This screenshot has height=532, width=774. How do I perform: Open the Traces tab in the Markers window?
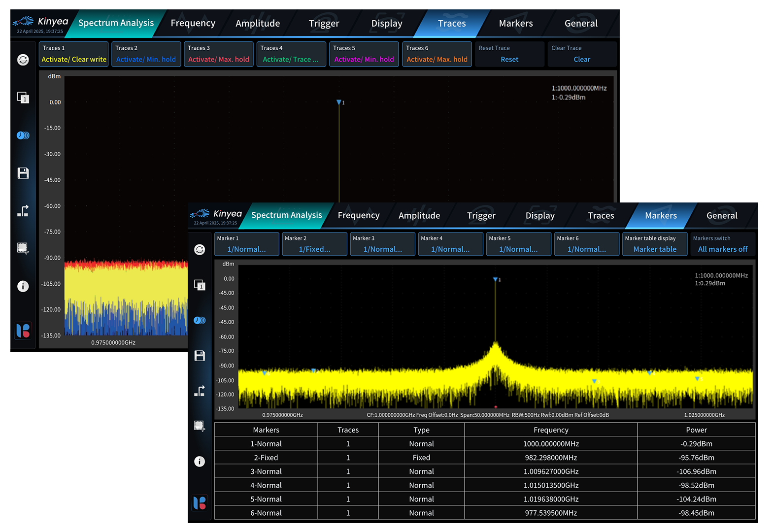(601, 215)
